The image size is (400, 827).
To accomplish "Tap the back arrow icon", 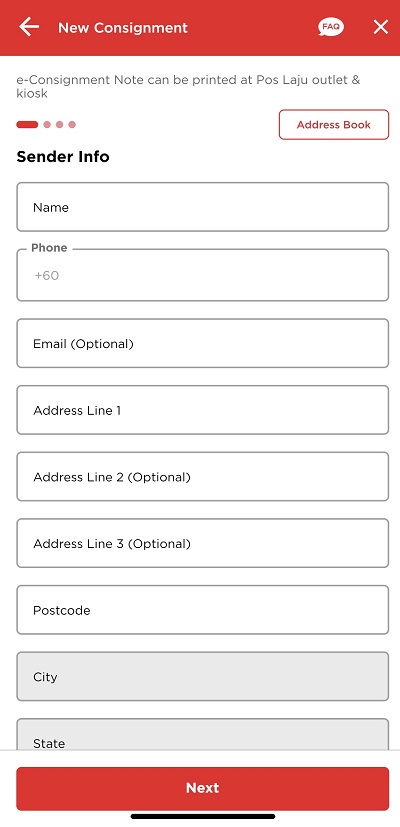I will click(x=29, y=27).
